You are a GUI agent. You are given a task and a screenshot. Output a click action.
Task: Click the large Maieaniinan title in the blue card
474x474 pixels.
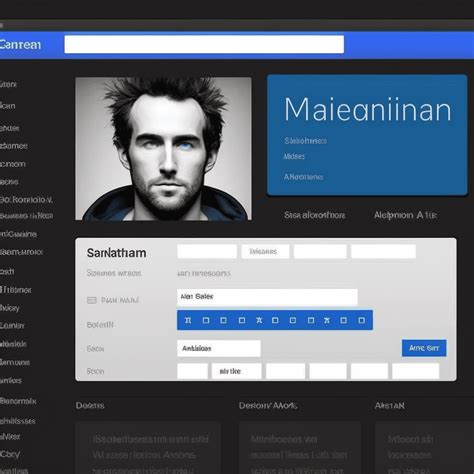[368, 110]
